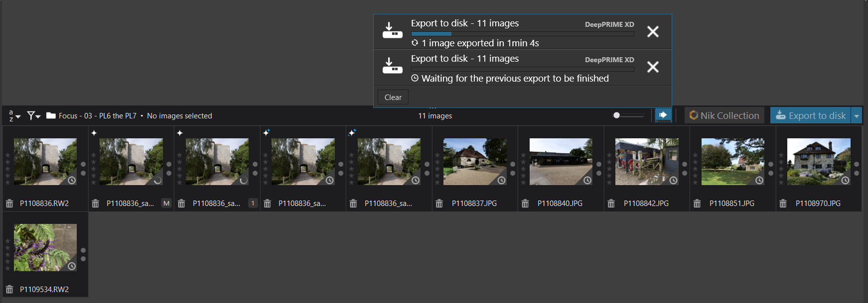Open the image filter funnel dropdown
Screen dimensions: 868x303
33,115
